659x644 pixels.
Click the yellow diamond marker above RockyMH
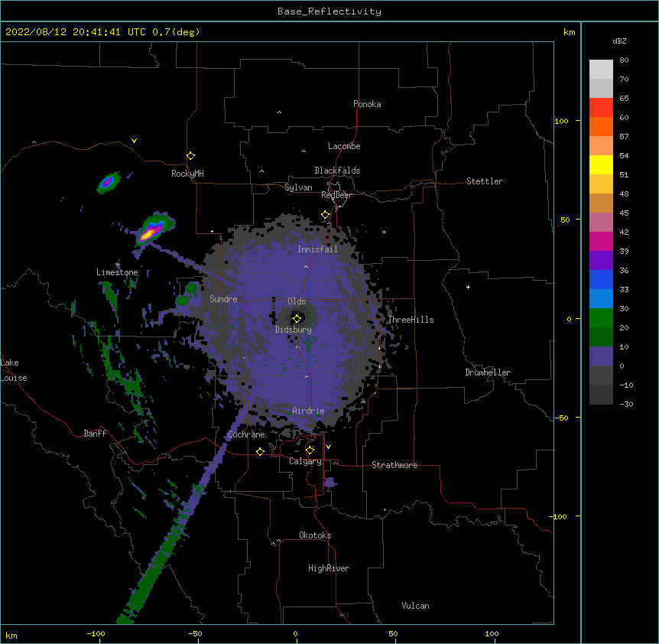(x=190, y=156)
